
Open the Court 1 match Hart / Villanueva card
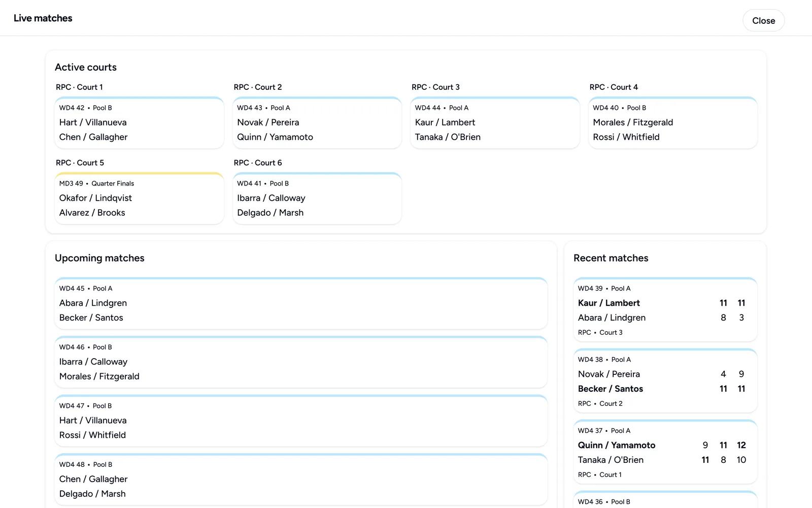coord(139,122)
